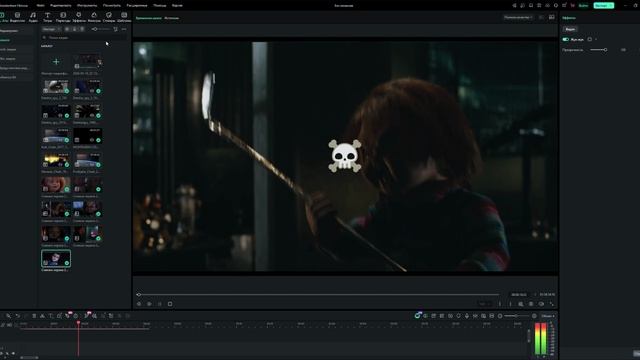Open the Audio tab in the top toolbar
The width and height of the screenshot is (640, 360).
[x=33, y=17]
